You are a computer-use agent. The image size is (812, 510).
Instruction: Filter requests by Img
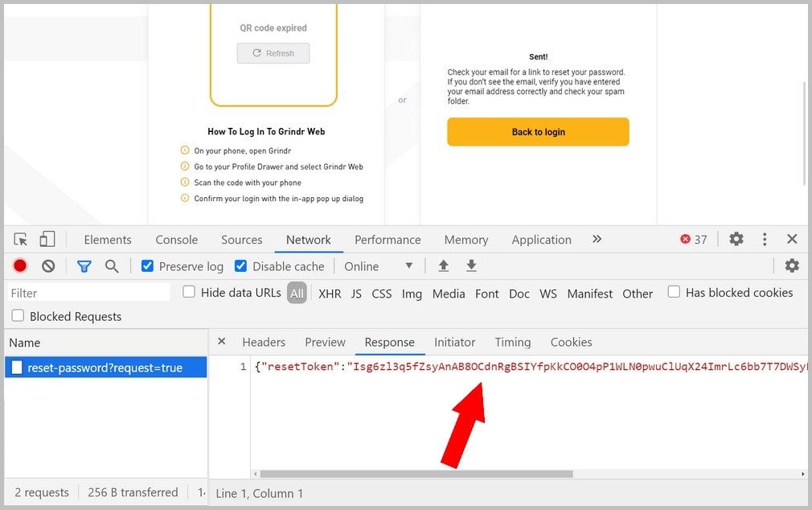click(412, 294)
